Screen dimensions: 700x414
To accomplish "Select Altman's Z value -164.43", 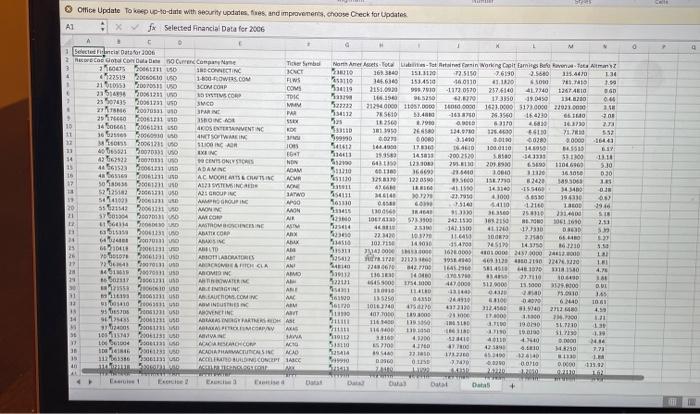I will click(x=604, y=141).
